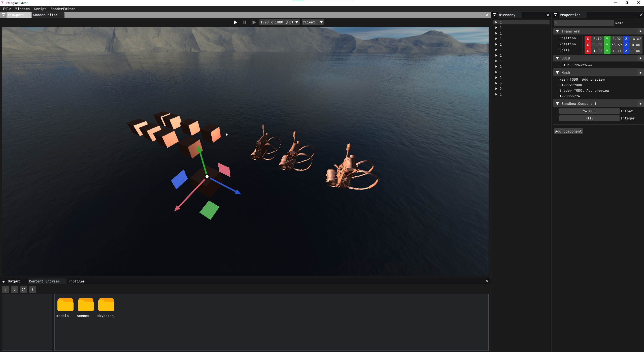The image size is (644, 352).
Task: Open the Content Browser options menu
Action: (x=32, y=290)
